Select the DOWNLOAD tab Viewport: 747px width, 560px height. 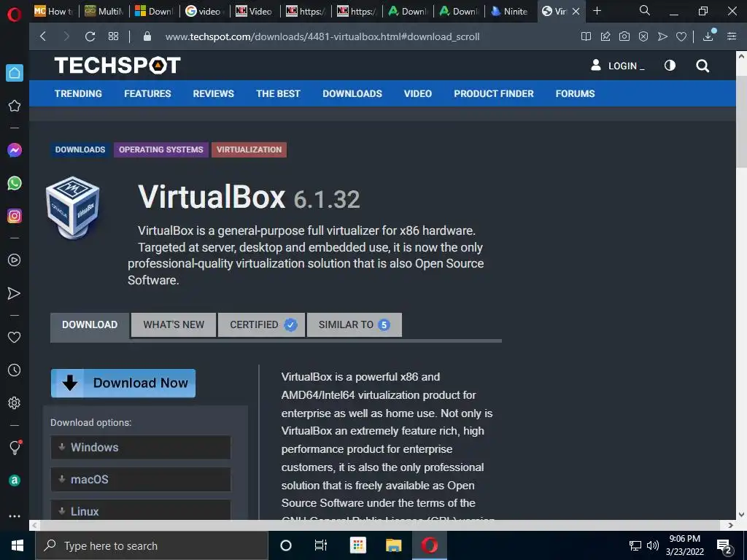(90, 326)
